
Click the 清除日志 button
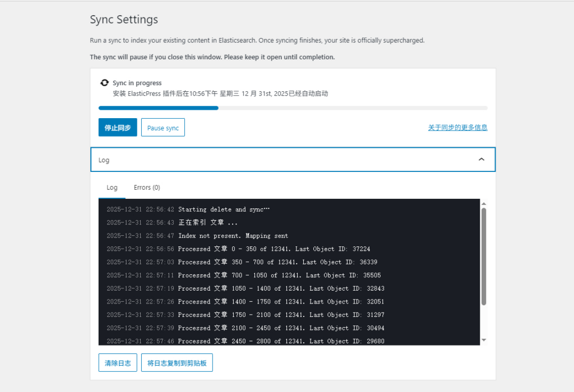117,362
